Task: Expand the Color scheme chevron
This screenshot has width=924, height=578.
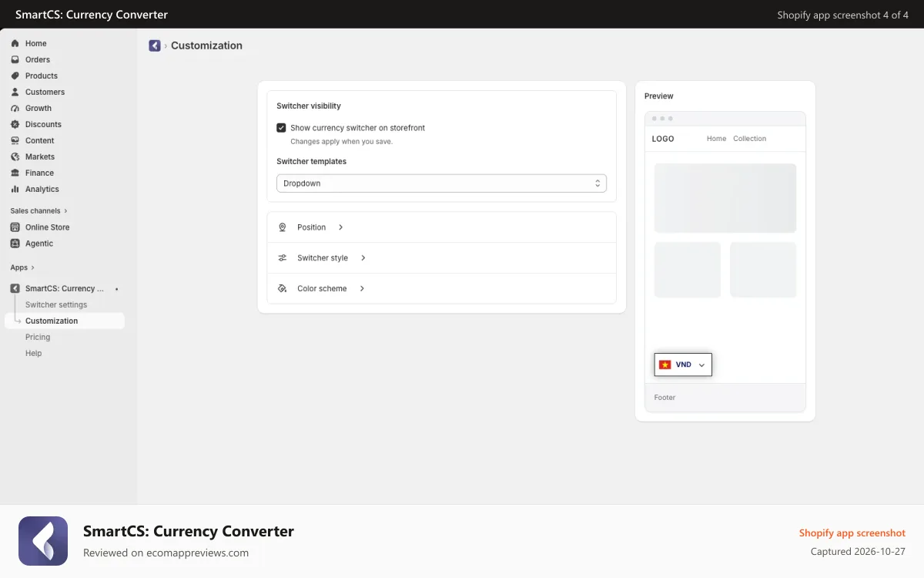Action: 362,288
